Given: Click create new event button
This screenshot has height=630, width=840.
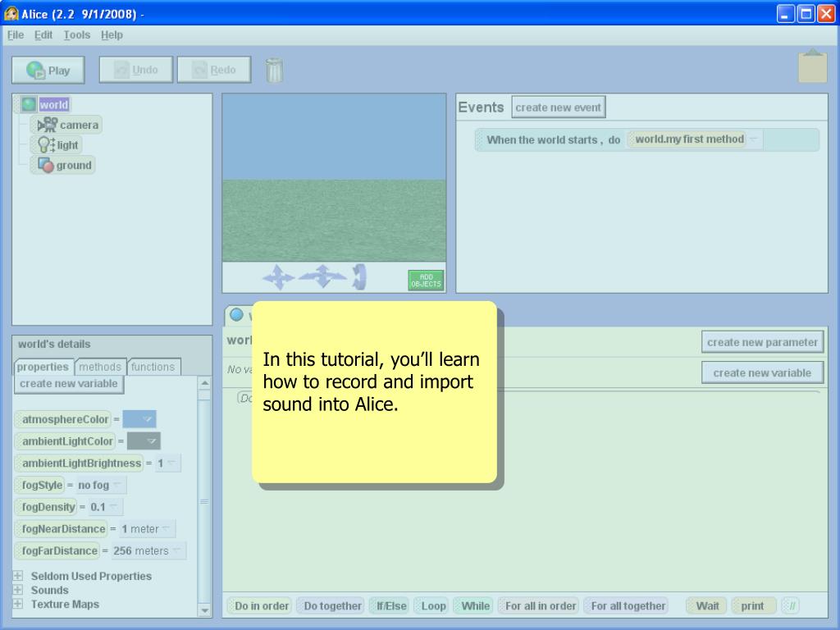Looking at the screenshot, I should point(558,107).
